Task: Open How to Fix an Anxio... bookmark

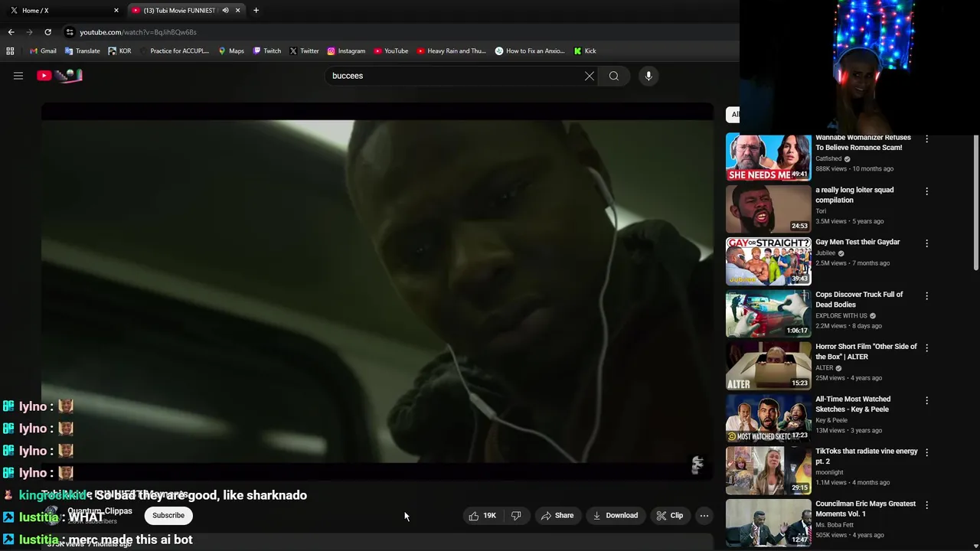Action: click(x=530, y=51)
